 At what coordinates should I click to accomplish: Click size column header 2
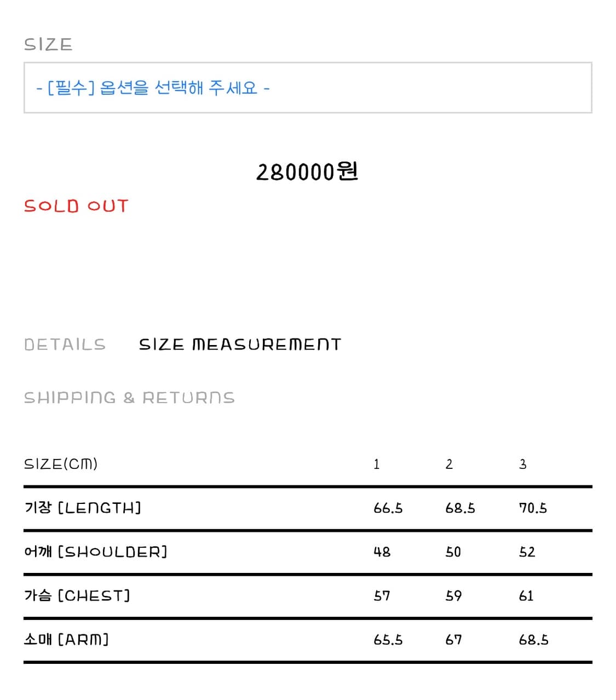pos(449,464)
